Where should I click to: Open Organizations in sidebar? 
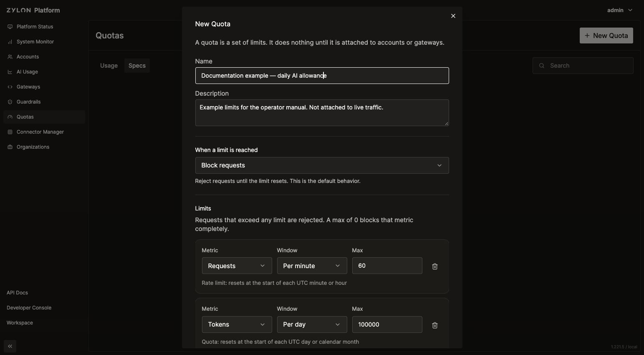pos(44,147)
